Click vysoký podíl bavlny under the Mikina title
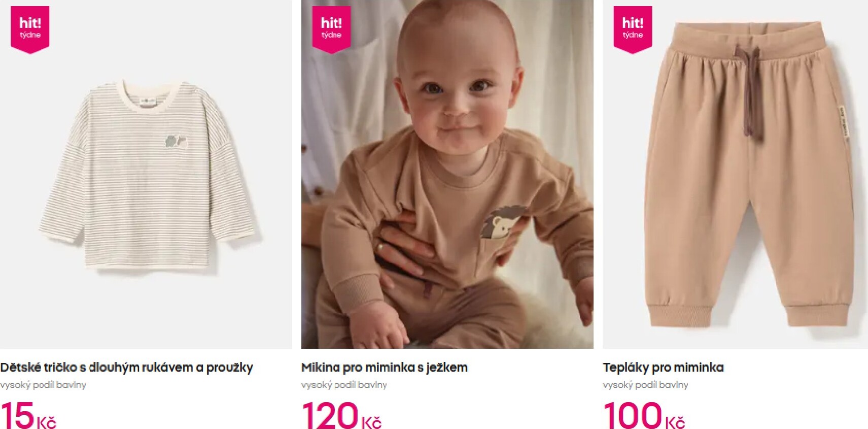This screenshot has height=429, width=868. tap(344, 385)
